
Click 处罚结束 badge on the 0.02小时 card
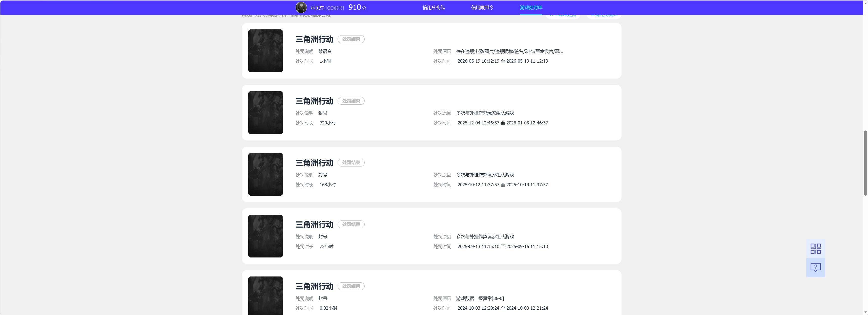351,286
